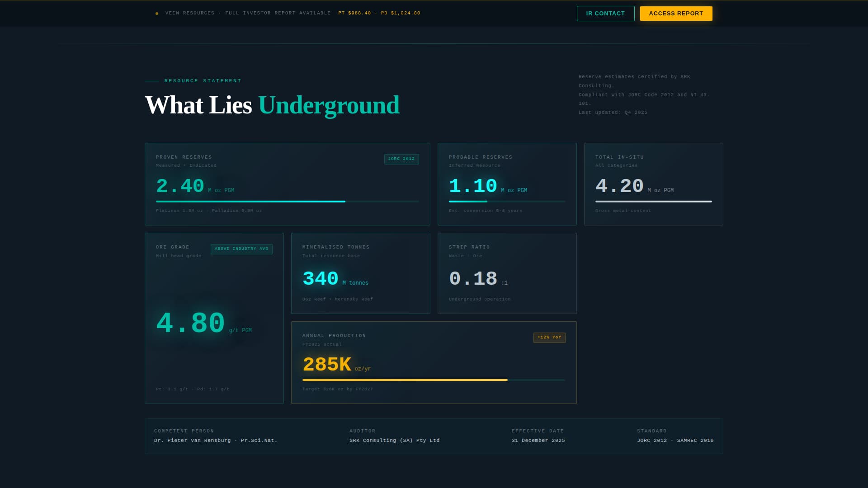The width and height of the screenshot is (868, 488).
Task: Click the Above Industry Avg badge
Action: (241, 249)
